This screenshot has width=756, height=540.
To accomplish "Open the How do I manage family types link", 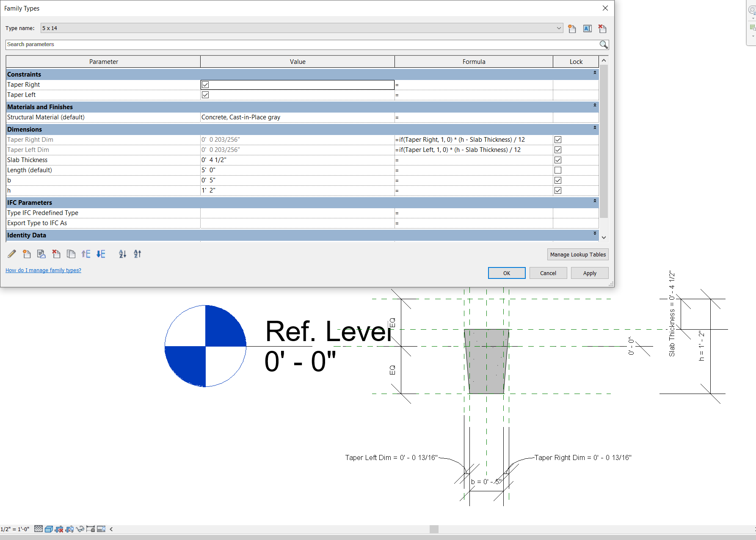I will 43,270.
